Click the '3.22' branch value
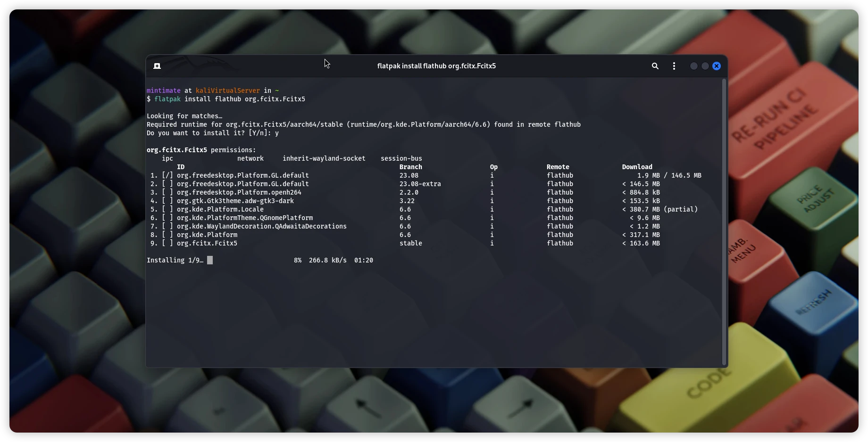The height and width of the screenshot is (442, 868). pyautogui.click(x=407, y=201)
